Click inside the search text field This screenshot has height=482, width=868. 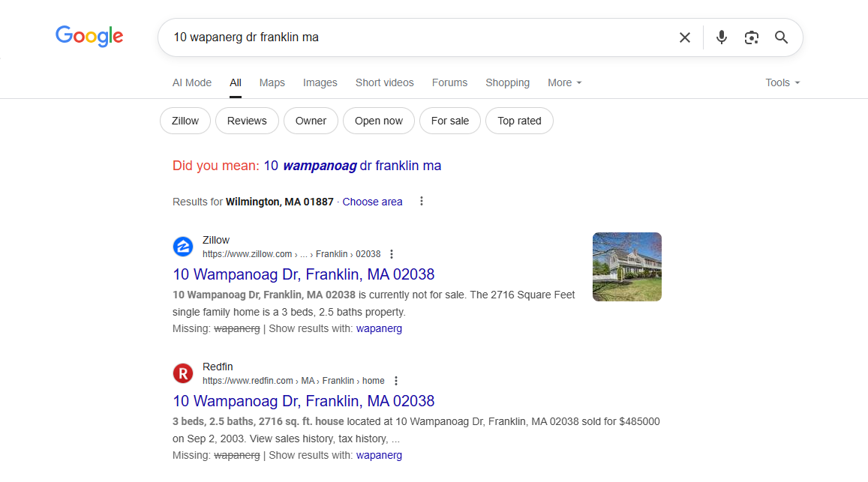[413, 37]
